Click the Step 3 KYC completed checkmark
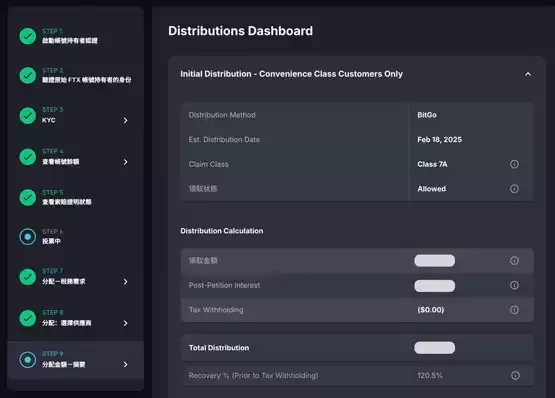 coord(28,115)
